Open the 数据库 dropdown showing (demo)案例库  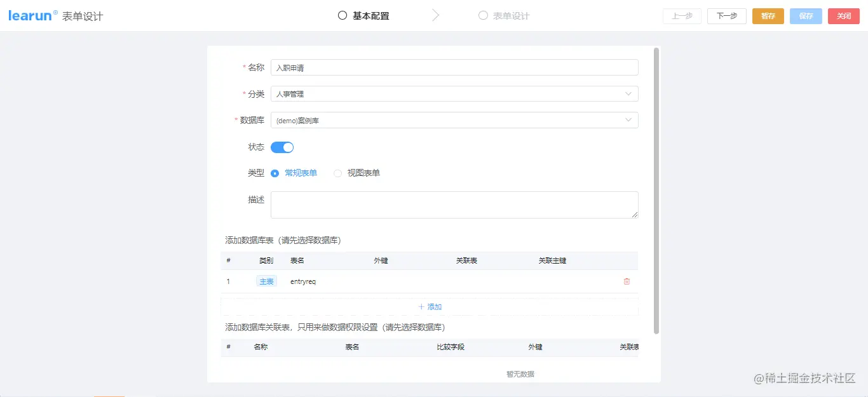(454, 120)
